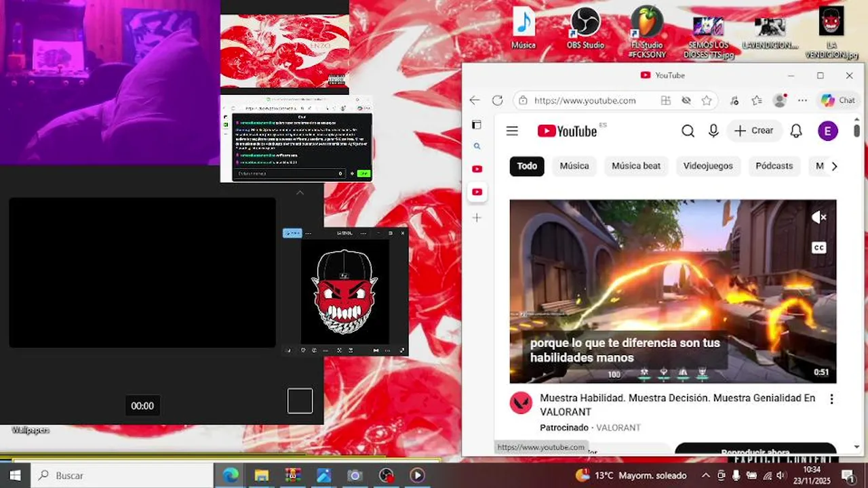Screen dimensions: 868x488
Task: Toggle closed captions on video preview
Action: point(818,247)
